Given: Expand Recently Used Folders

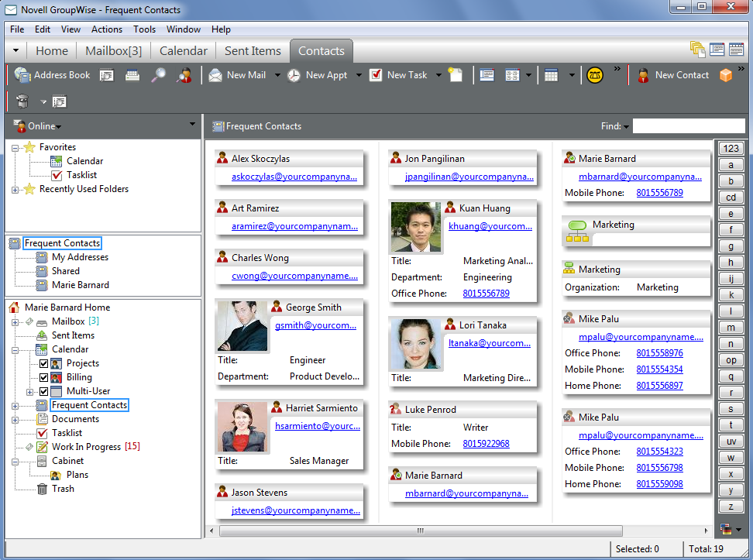Looking at the screenshot, I should pos(15,190).
